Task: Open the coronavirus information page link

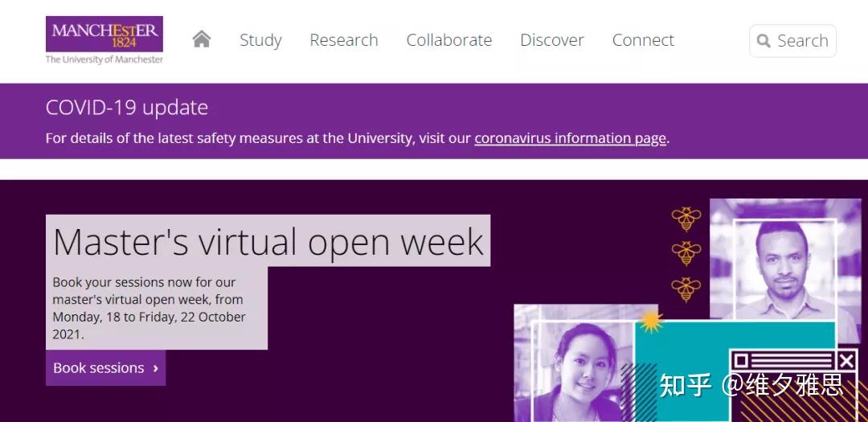Action: (570, 138)
